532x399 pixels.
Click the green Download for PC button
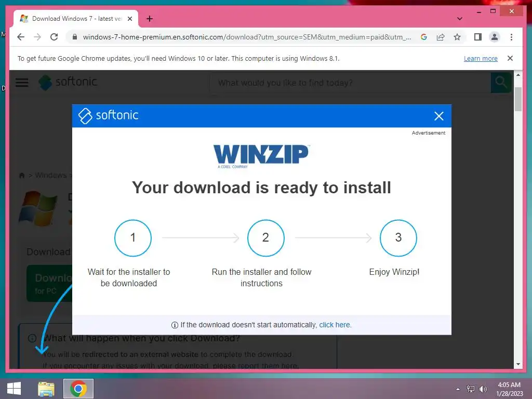[49, 284]
